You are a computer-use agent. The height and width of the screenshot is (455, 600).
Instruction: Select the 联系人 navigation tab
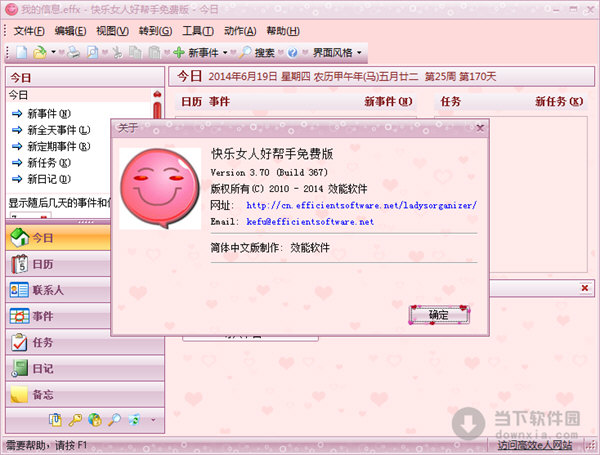[x=58, y=290]
